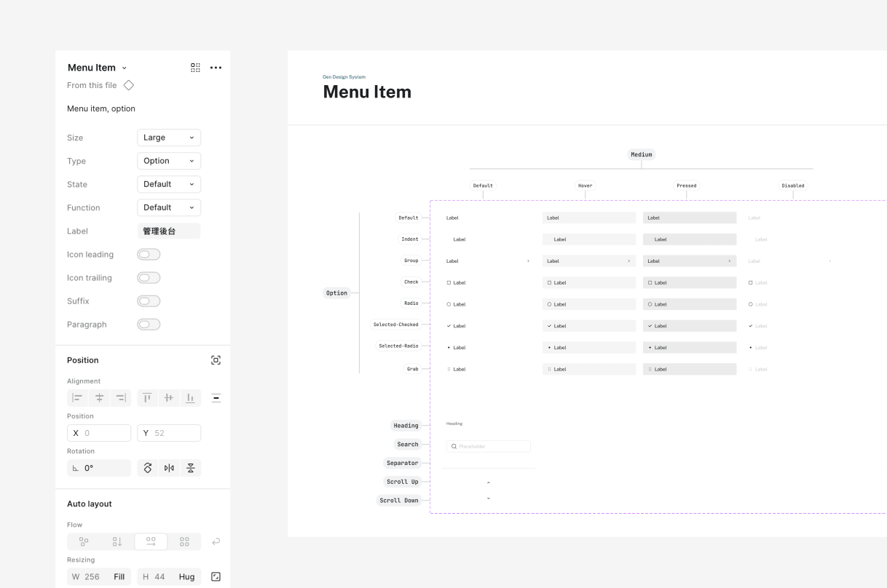Click the Selected-Checked row label

(396, 325)
